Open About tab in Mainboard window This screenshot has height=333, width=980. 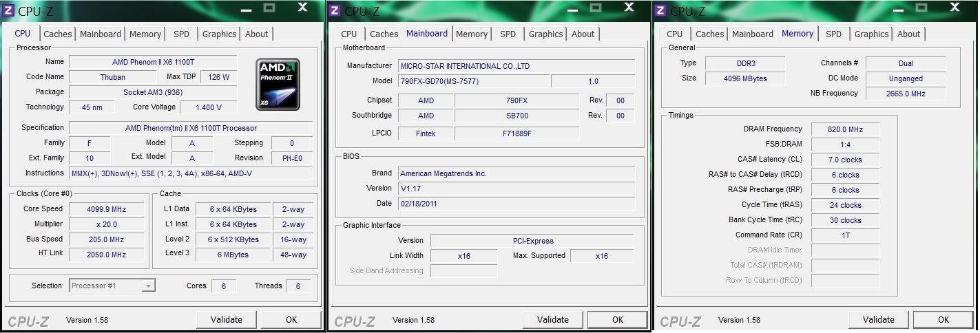[x=583, y=34]
